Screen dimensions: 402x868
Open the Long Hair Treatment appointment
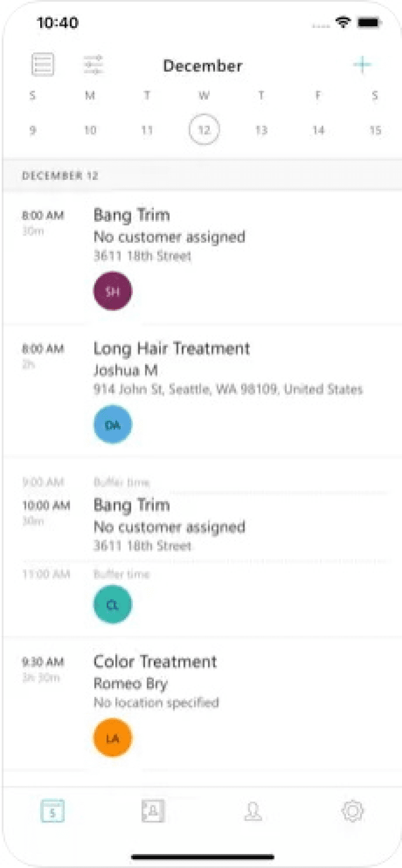pyautogui.click(x=172, y=349)
